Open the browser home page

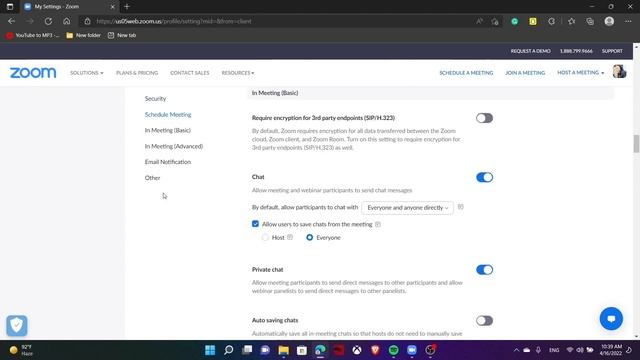67,21
